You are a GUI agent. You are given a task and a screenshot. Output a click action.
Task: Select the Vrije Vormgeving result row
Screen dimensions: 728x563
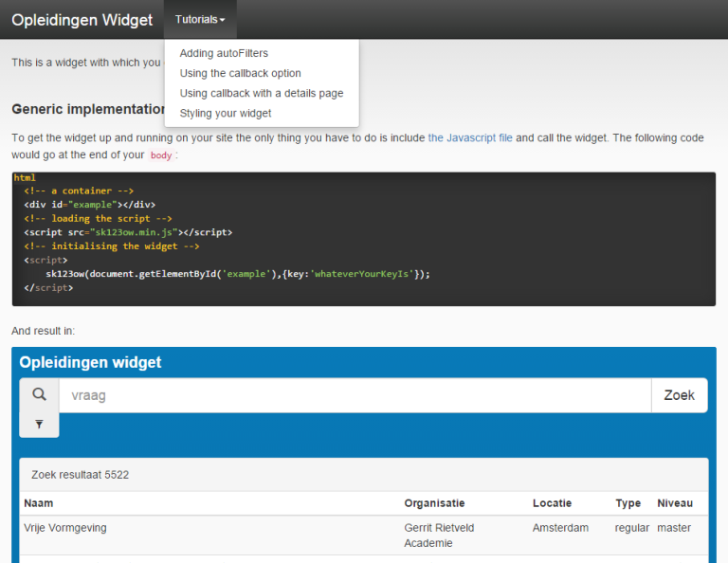tap(364, 536)
